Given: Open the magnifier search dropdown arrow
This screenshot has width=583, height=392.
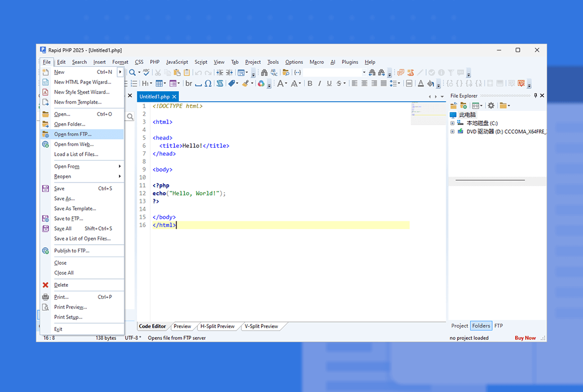Looking at the screenshot, I should coord(140,72).
